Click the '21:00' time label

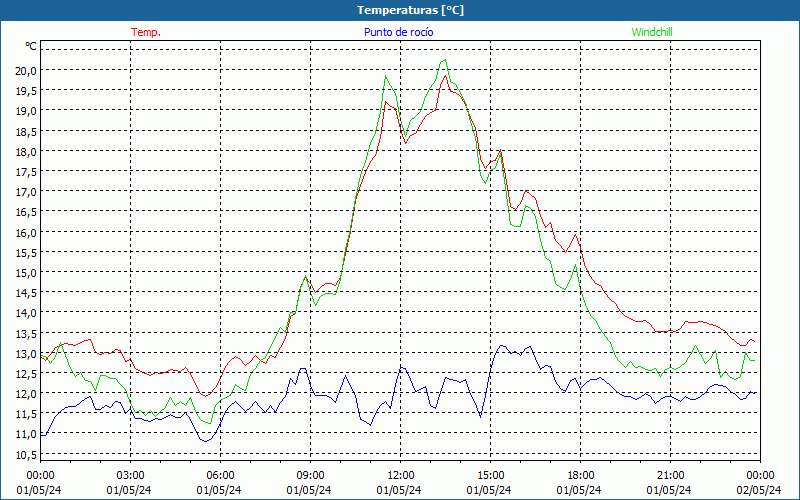(670, 476)
